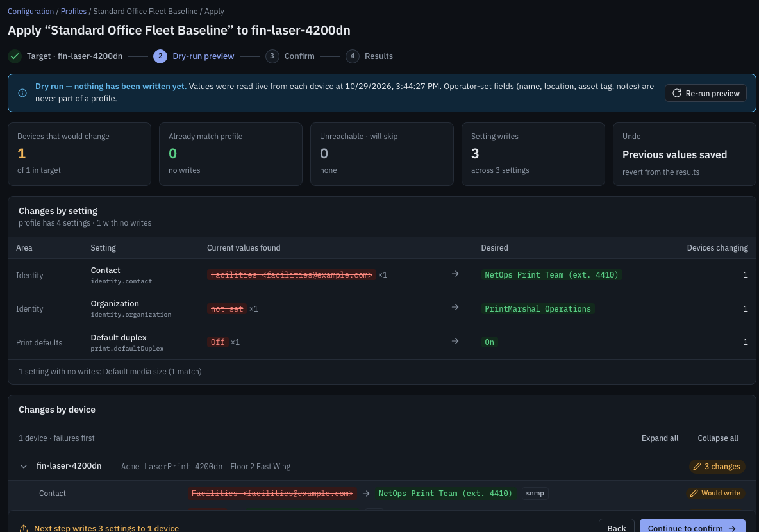The height and width of the screenshot is (532, 759).
Task: Click the pencil icon on the Would write badge
Action: pos(694,494)
